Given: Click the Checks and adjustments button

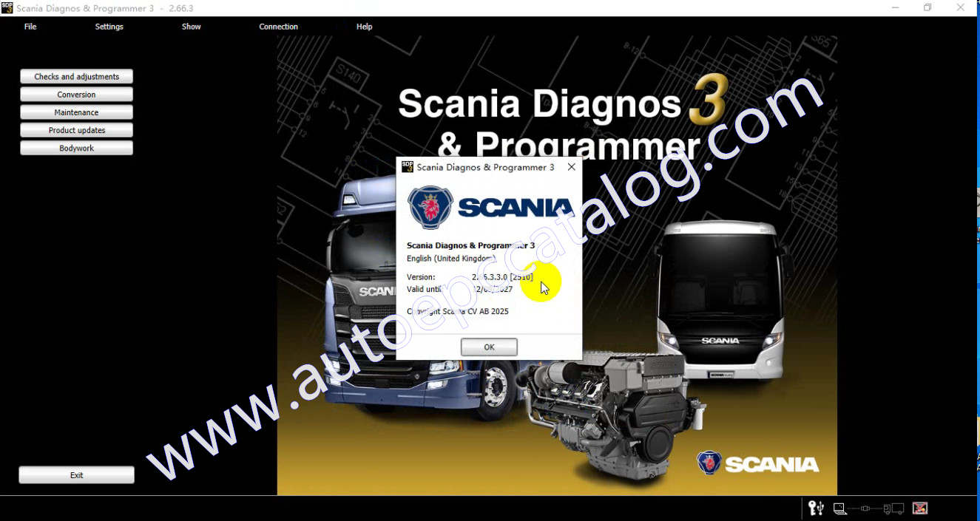Looking at the screenshot, I should point(77,77).
